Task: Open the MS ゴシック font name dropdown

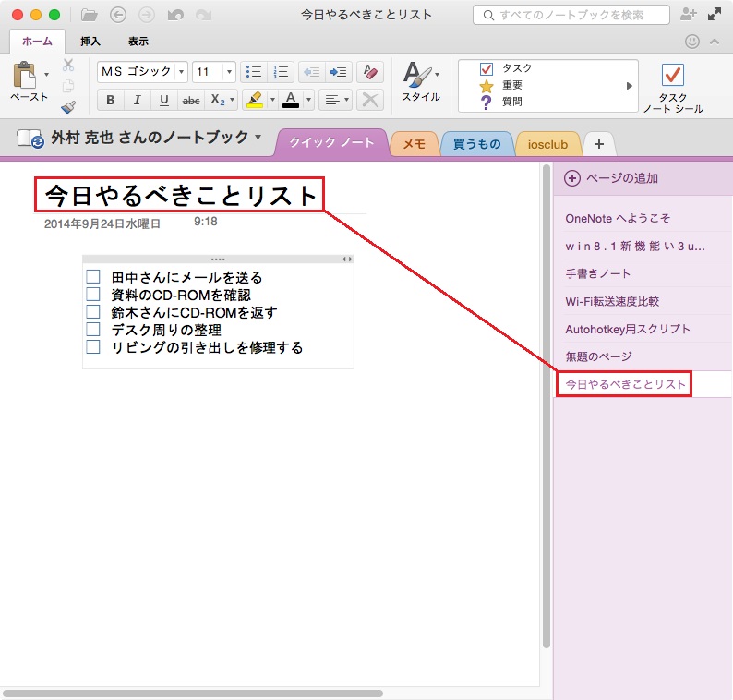Action: (181, 72)
